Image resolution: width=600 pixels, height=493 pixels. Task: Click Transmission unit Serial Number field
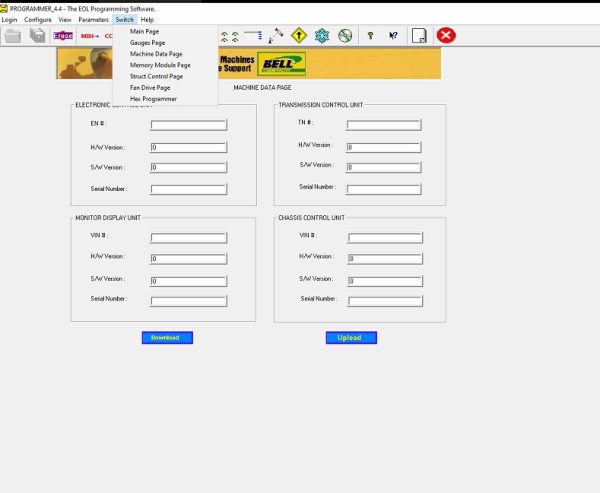(383, 189)
